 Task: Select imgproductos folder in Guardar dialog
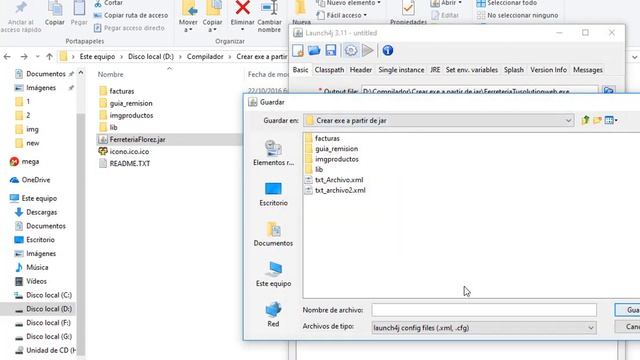pyautogui.click(x=331, y=159)
